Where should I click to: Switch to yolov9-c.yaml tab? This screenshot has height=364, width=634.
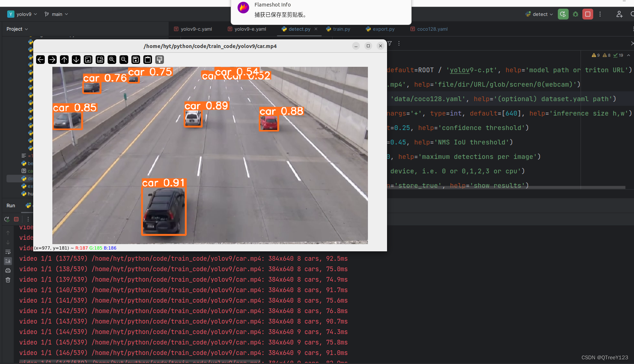pyautogui.click(x=193, y=29)
